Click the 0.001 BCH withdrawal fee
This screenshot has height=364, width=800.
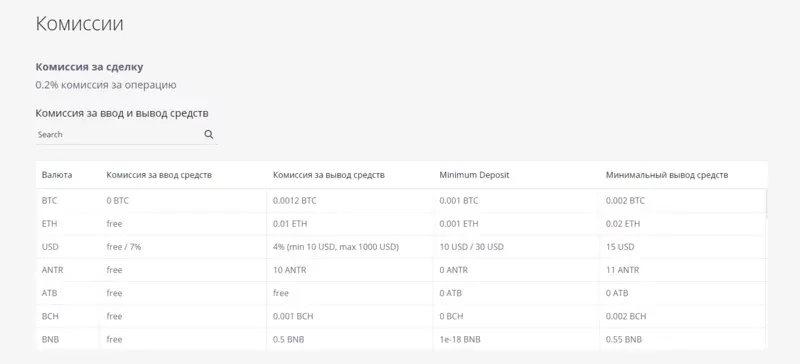click(x=293, y=316)
